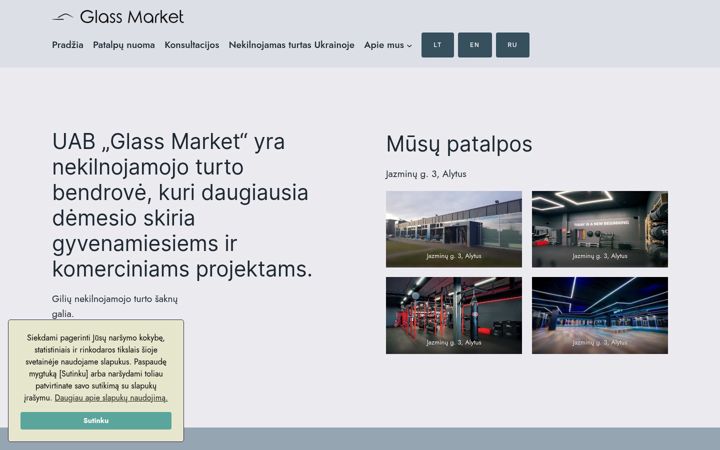720x450 pixels.
Task: Click the UAB Glass Market headline text
Action: tap(182, 205)
